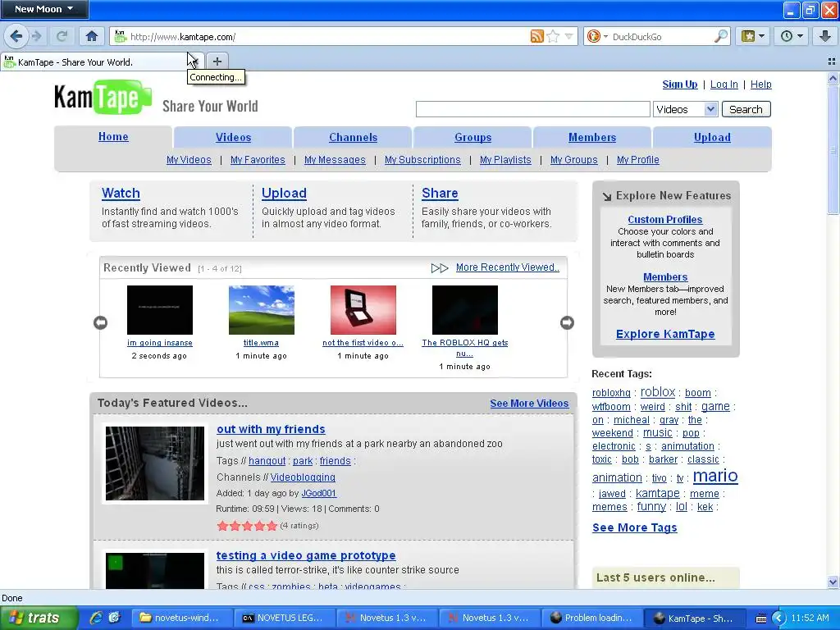The width and height of the screenshot is (840, 630).
Task: Click the 'out with my friends' thumbnail
Action: tap(155, 463)
